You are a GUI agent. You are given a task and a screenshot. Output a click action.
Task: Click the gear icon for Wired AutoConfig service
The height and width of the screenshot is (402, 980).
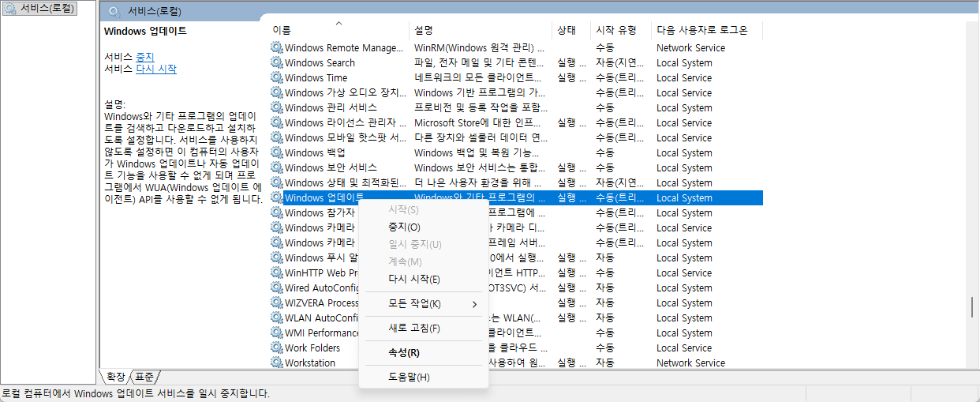tap(276, 287)
